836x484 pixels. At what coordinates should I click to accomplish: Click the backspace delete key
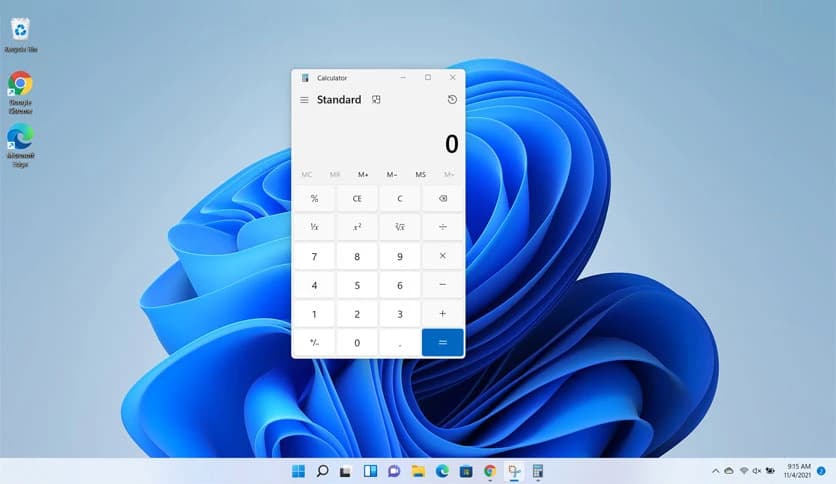click(x=443, y=198)
